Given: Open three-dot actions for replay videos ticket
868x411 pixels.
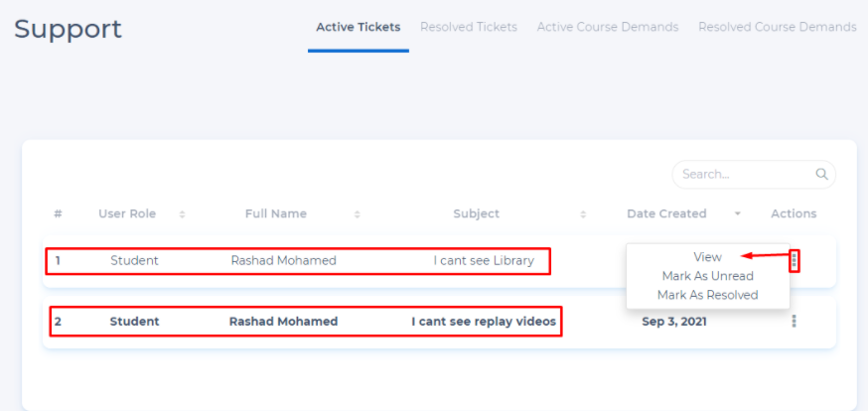Looking at the screenshot, I should point(794,322).
